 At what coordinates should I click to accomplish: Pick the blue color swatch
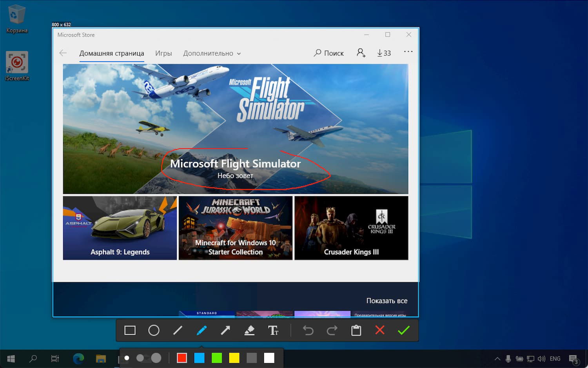[199, 358]
